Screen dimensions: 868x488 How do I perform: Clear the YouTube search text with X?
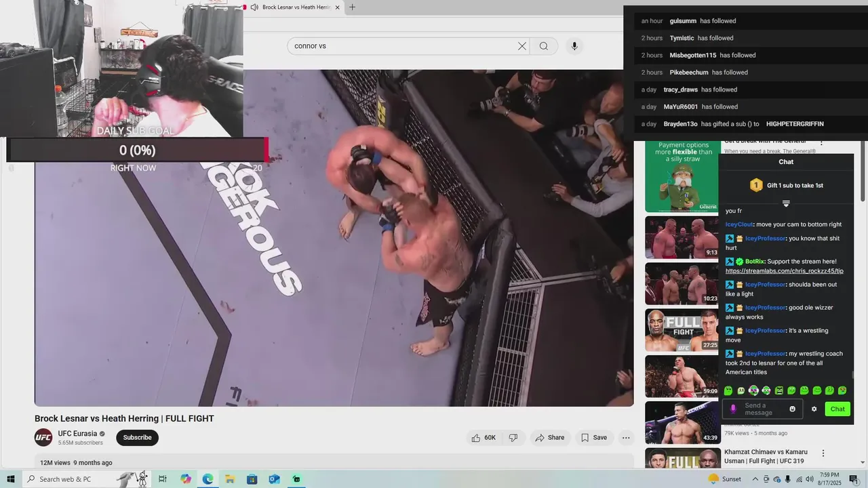[521, 46]
